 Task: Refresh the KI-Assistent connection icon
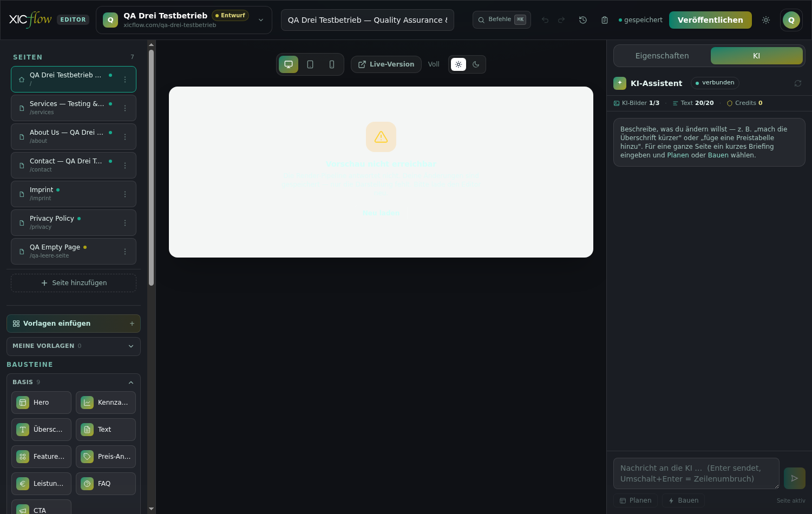coord(798,83)
